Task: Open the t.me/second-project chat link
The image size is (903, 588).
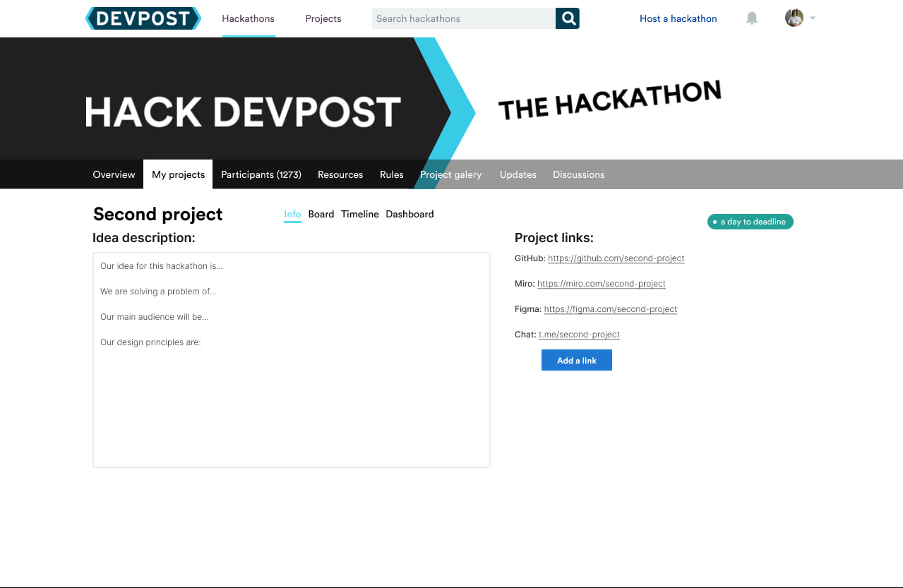Action: pos(579,335)
